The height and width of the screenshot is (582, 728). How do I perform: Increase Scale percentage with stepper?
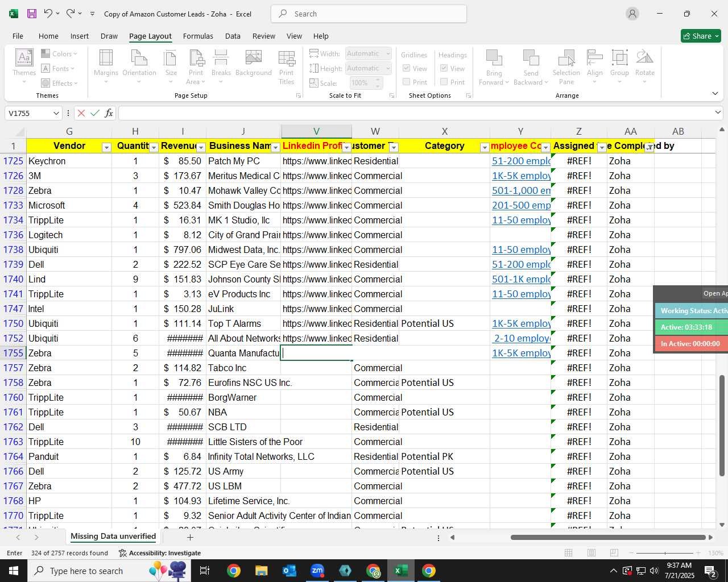point(378,80)
